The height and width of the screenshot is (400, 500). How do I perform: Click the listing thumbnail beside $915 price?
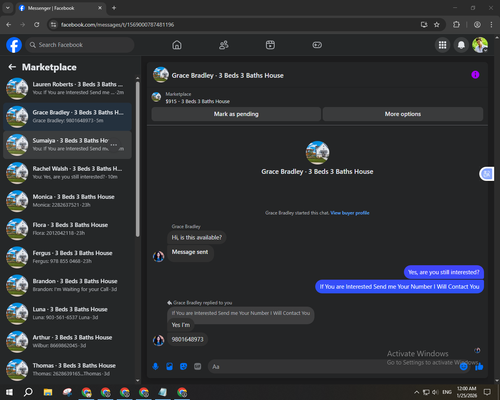(x=156, y=97)
